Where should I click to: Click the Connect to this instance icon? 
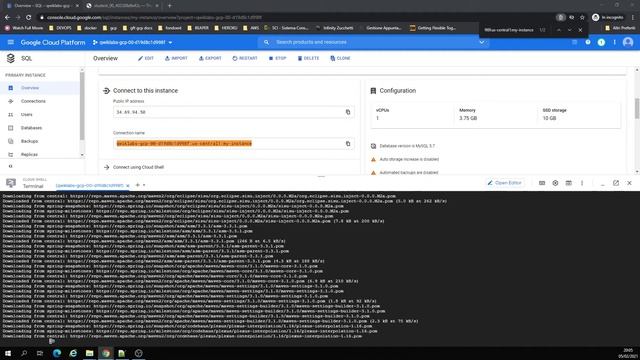pos(106,91)
